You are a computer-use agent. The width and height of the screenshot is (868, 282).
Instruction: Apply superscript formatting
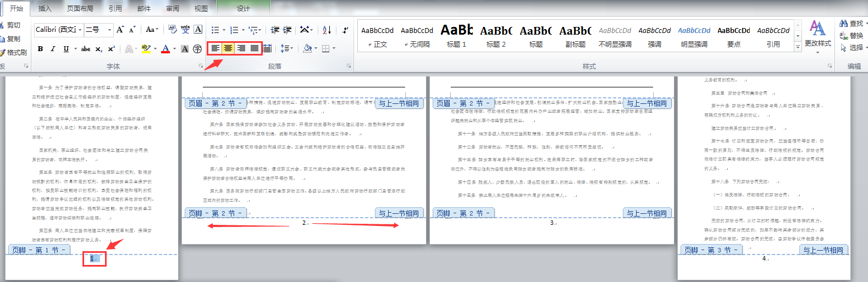(111, 49)
